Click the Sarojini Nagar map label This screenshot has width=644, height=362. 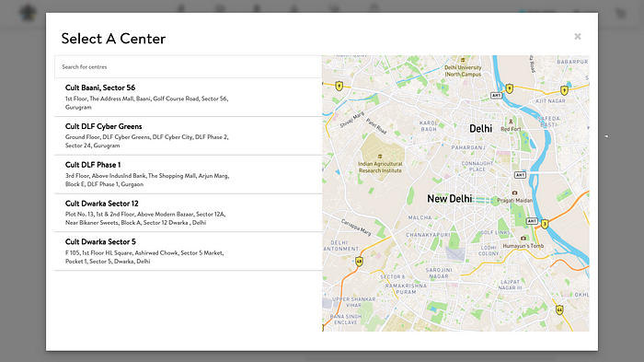pyautogui.click(x=439, y=274)
